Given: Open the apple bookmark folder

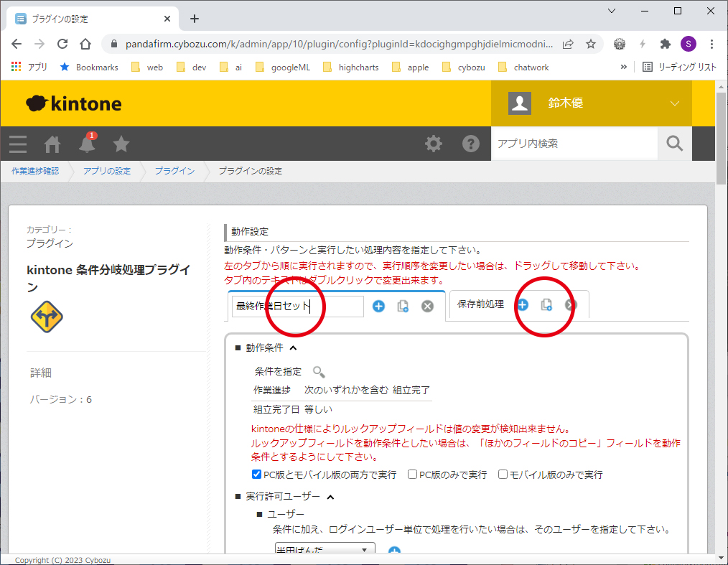Looking at the screenshot, I should [x=410, y=67].
